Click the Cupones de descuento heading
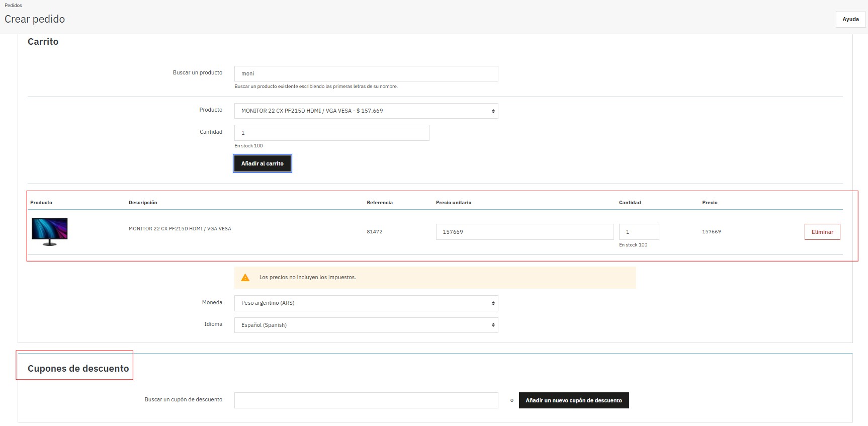868x426 pixels. pyautogui.click(x=78, y=369)
